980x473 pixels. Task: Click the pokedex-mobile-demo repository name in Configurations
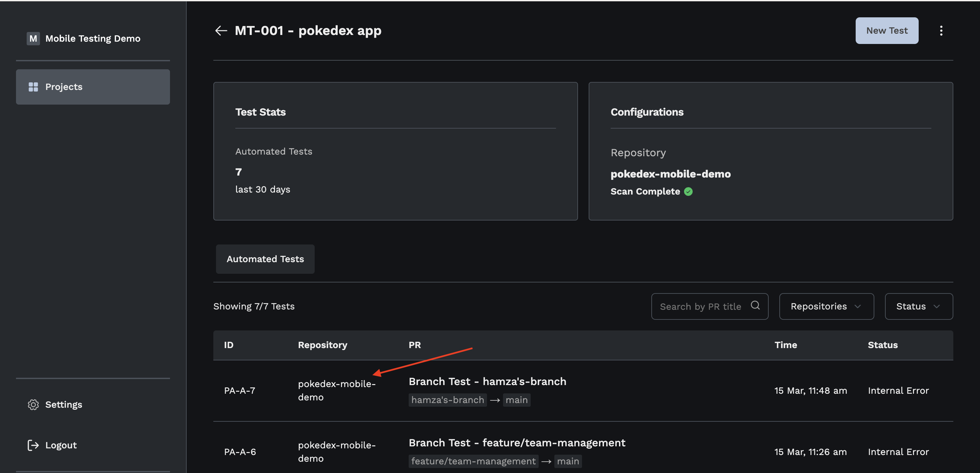pos(670,174)
